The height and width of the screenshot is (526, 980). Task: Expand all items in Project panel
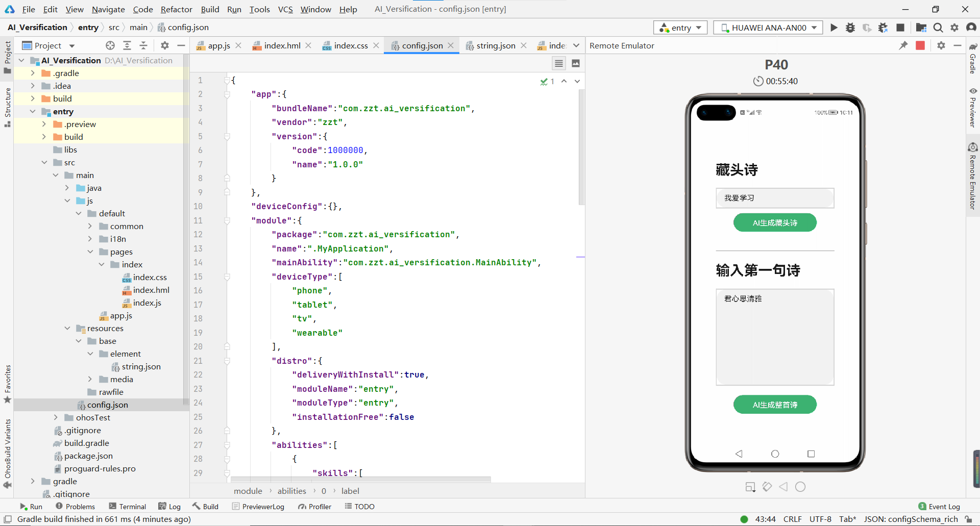(x=127, y=45)
